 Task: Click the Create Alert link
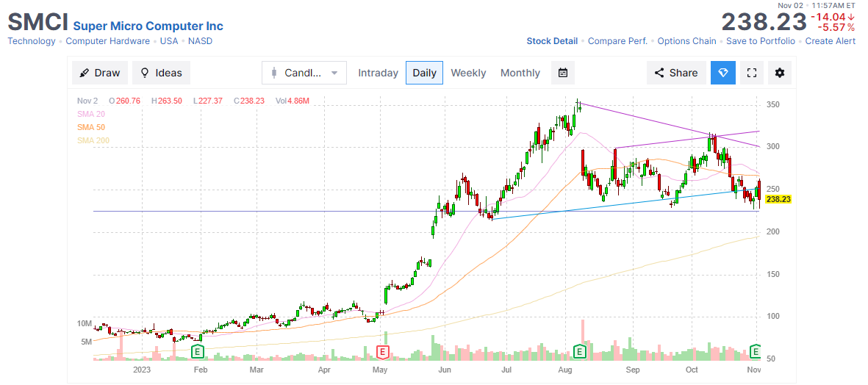(831, 41)
